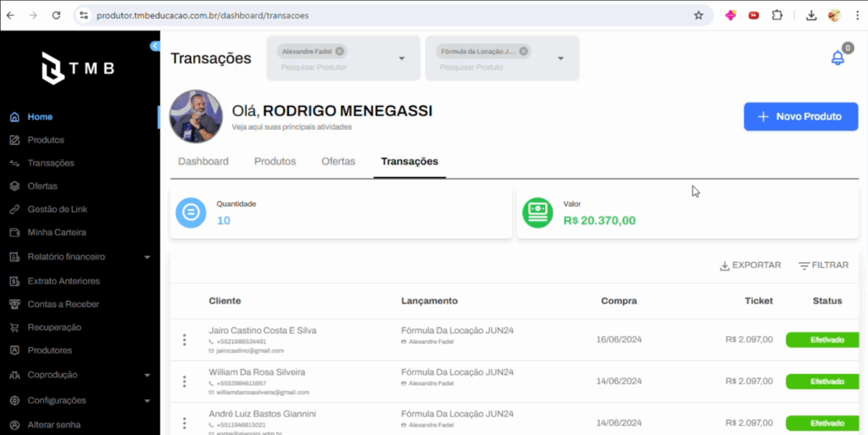Image resolution: width=868 pixels, height=435 pixels.
Task: Click the Ticket column header
Action: click(759, 301)
